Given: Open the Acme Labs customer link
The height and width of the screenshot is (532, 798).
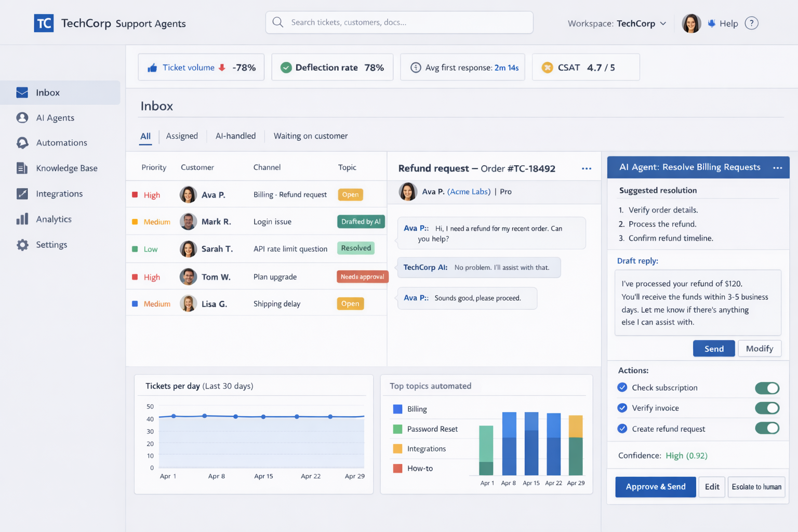Looking at the screenshot, I should [x=469, y=191].
